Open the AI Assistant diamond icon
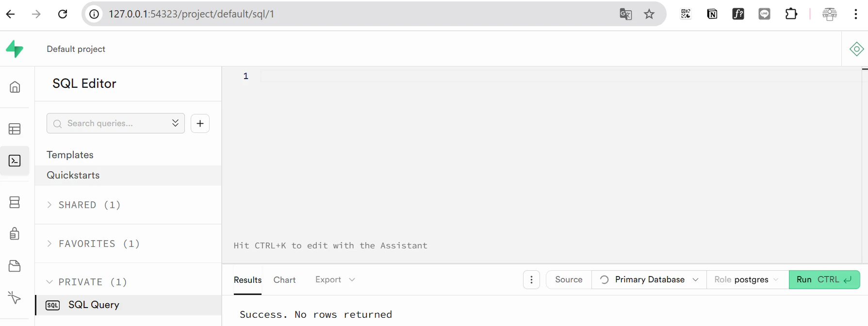868x326 pixels. [856, 49]
